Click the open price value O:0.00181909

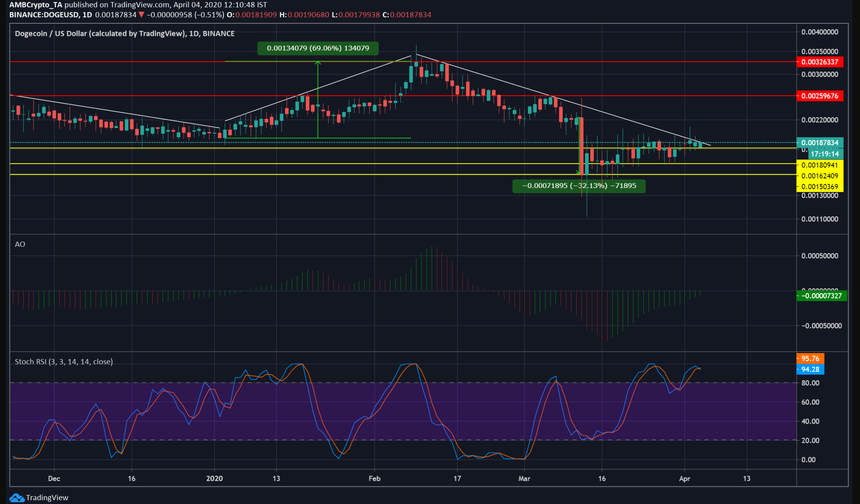tap(252, 15)
